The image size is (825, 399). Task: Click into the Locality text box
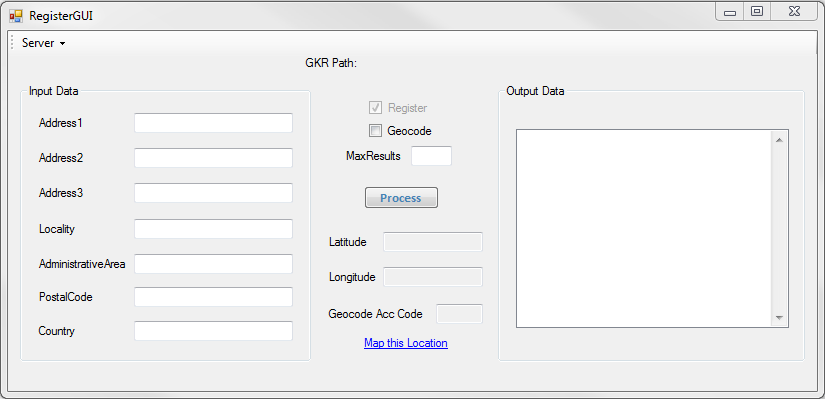coord(213,229)
